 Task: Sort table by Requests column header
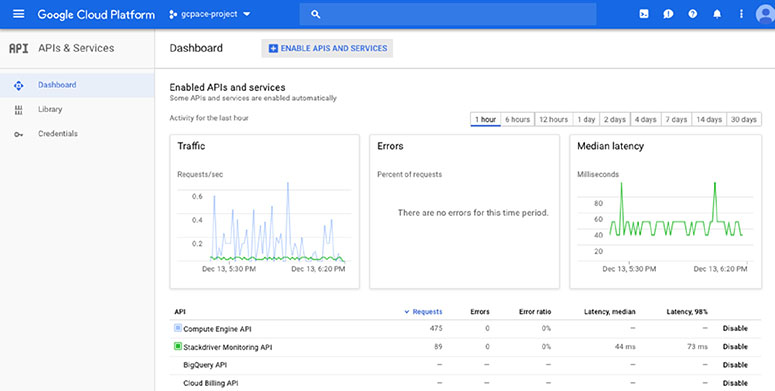424,312
